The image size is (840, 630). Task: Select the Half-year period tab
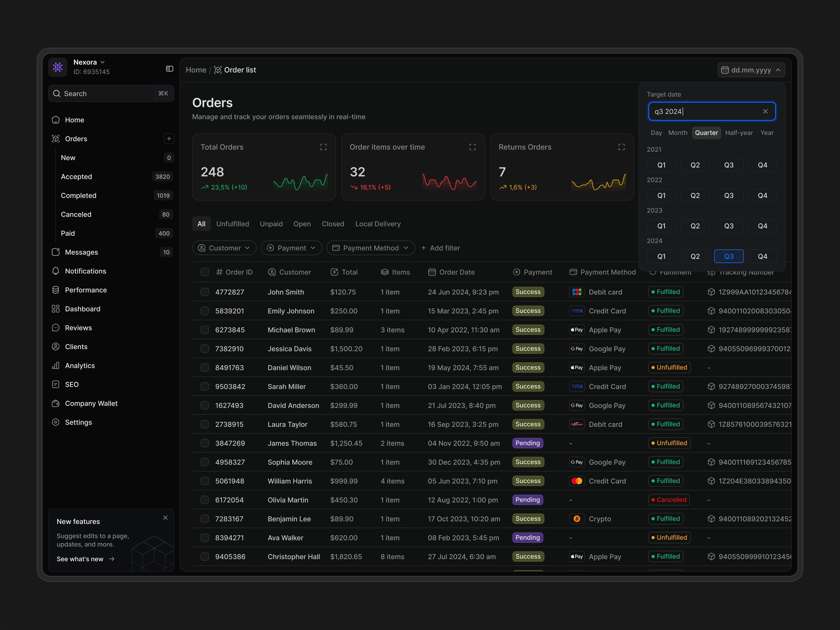(x=739, y=133)
